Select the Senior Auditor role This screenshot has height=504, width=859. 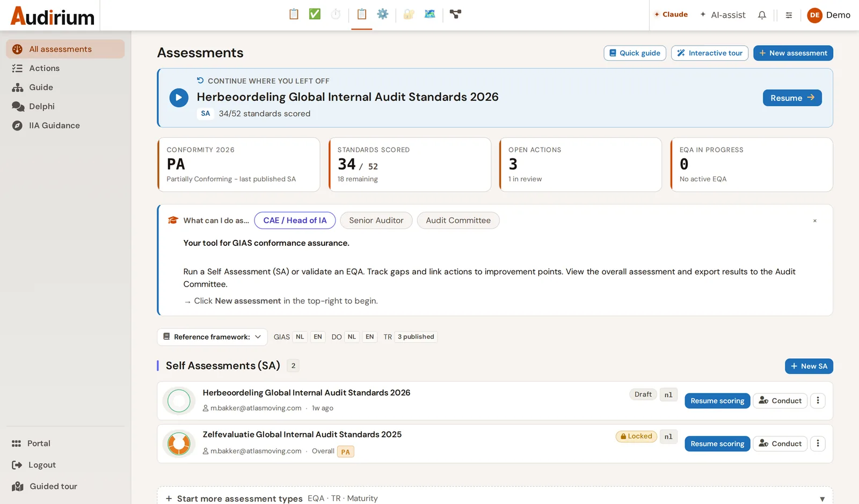[376, 221]
